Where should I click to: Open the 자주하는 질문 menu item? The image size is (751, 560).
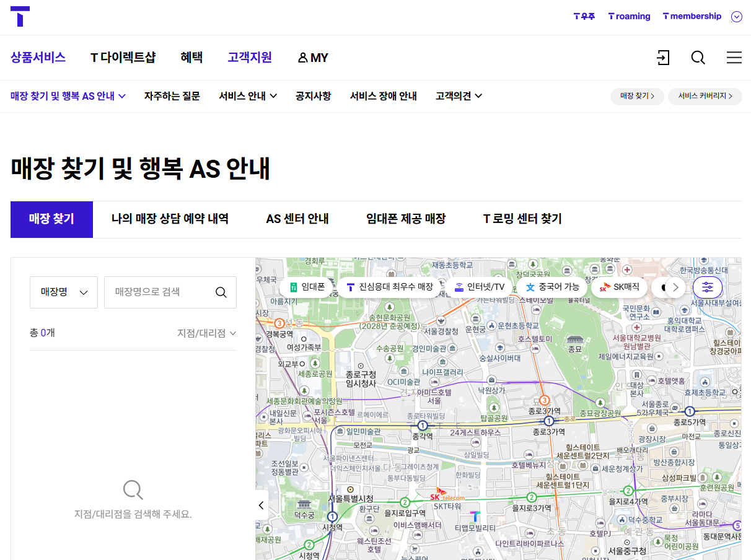pyautogui.click(x=172, y=96)
